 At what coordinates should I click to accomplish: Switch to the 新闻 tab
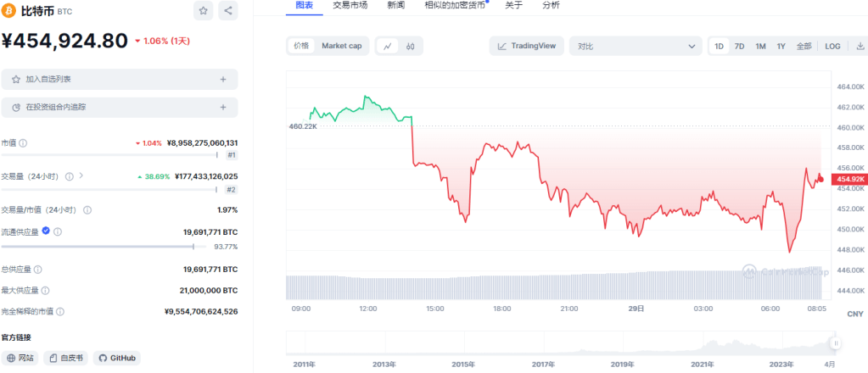tap(395, 5)
